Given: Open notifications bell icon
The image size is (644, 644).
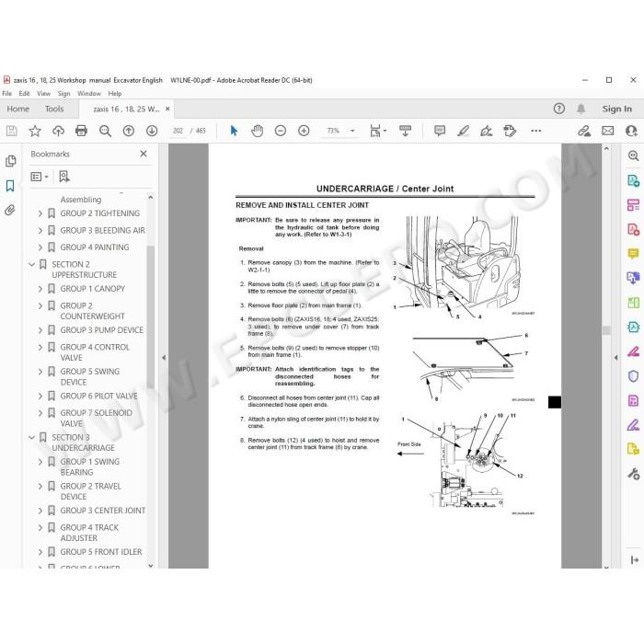Looking at the screenshot, I should 581,109.
